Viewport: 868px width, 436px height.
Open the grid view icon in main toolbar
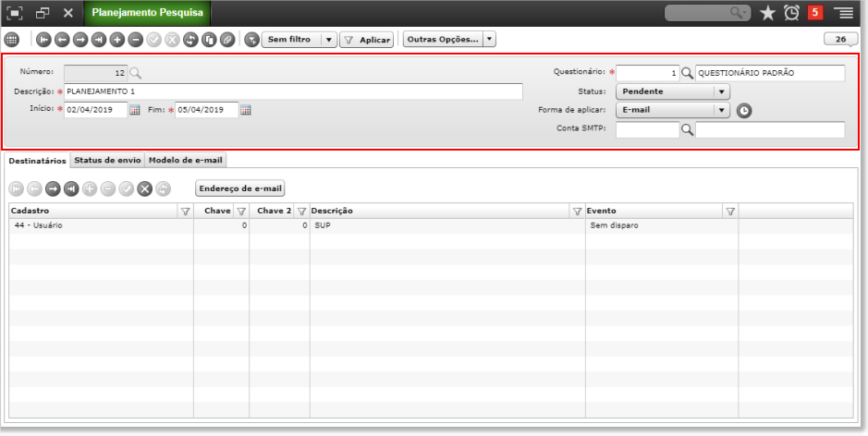coord(11,40)
